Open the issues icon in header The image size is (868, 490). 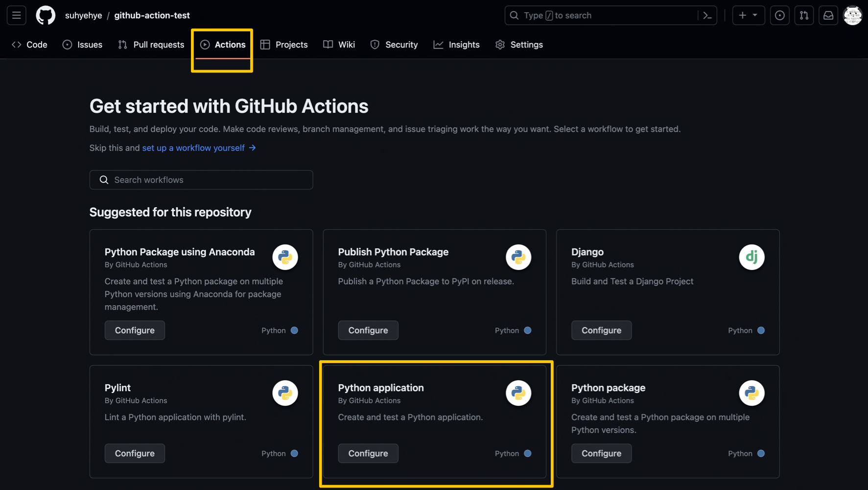[780, 15]
